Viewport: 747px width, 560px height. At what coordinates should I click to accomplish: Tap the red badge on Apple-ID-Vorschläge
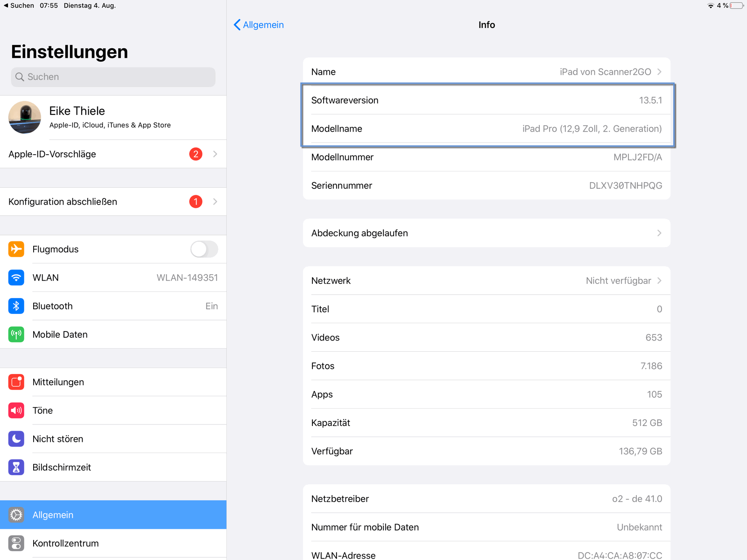click(196, 154)
